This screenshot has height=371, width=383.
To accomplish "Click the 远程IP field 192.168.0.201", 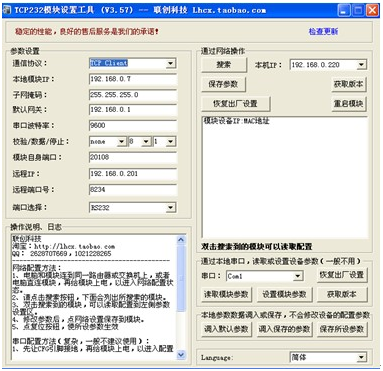I will tap(133, 174).
